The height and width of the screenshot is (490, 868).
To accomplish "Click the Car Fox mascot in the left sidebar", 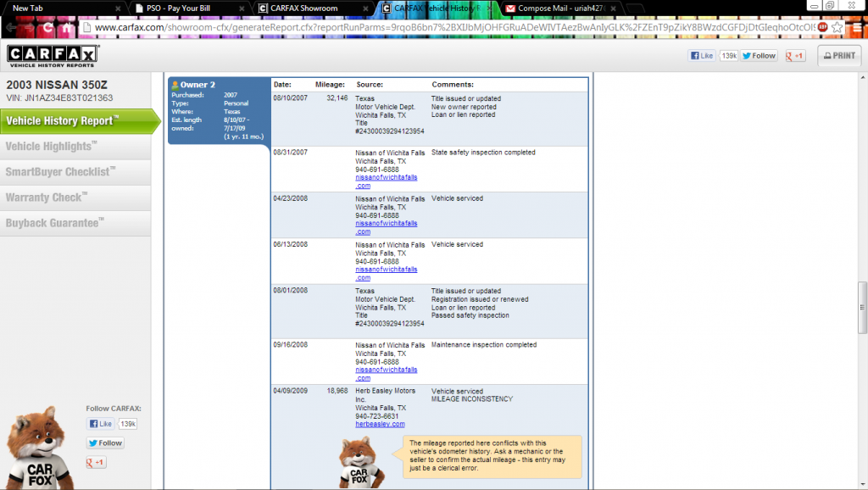I will [39, 448].
